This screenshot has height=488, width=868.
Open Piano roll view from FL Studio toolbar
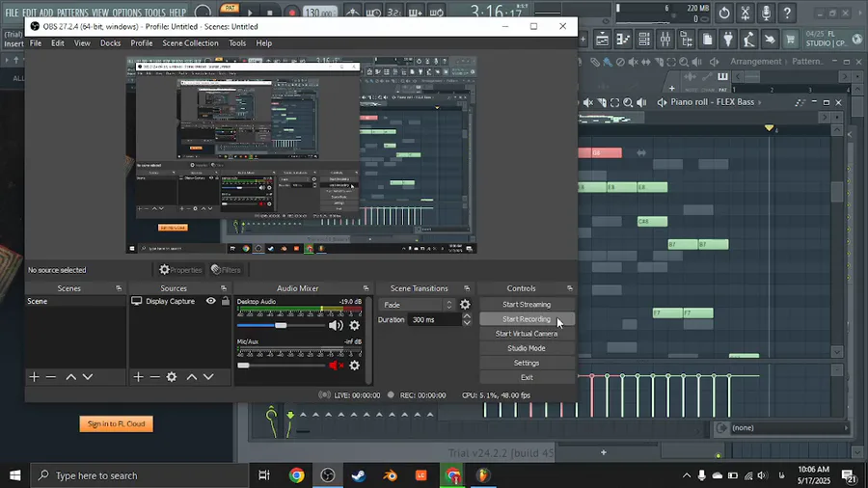pos(623,40)
